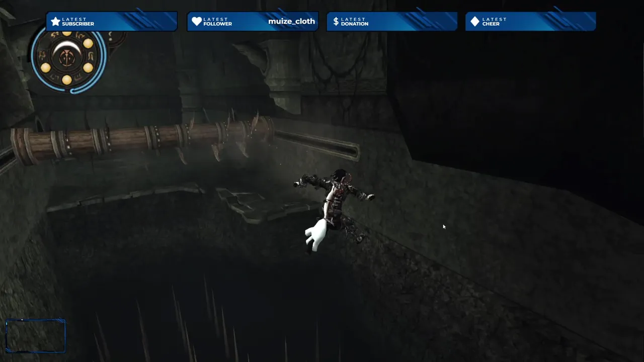Click the empty blue webcam frame
644x362 pixels.
click(x=35, y=335)
